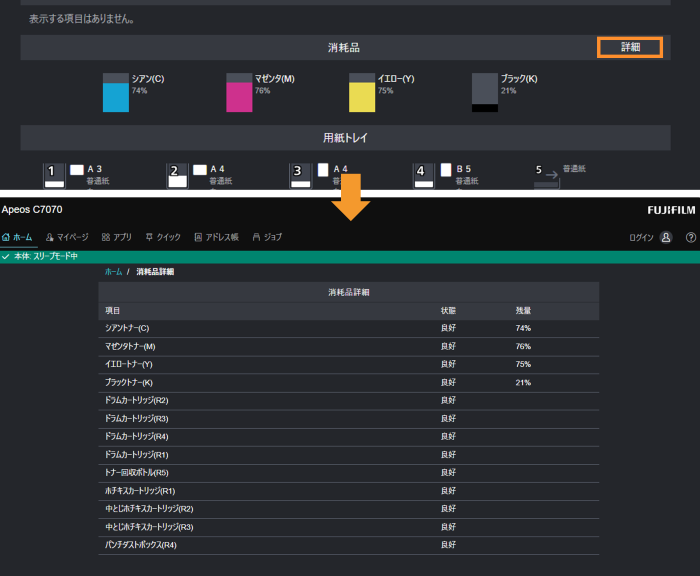Click the シアントナー(C) table row
Image resolution: width=700 pixels, height=576 pixels.
[348, 328]
